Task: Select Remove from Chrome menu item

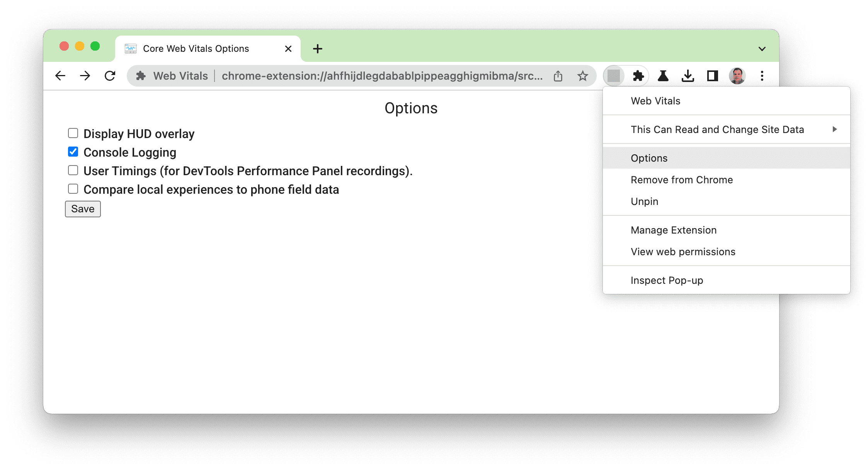Action: click(x=682, y=180)
